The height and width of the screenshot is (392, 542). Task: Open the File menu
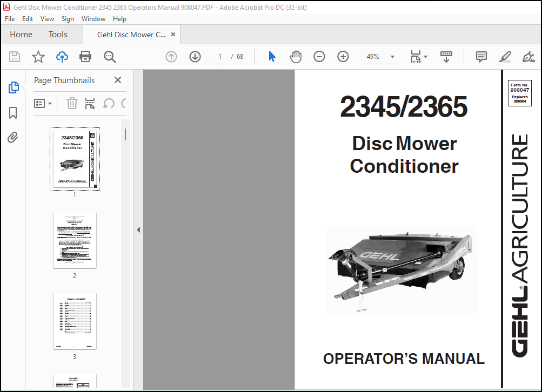[x=10, y=19]
